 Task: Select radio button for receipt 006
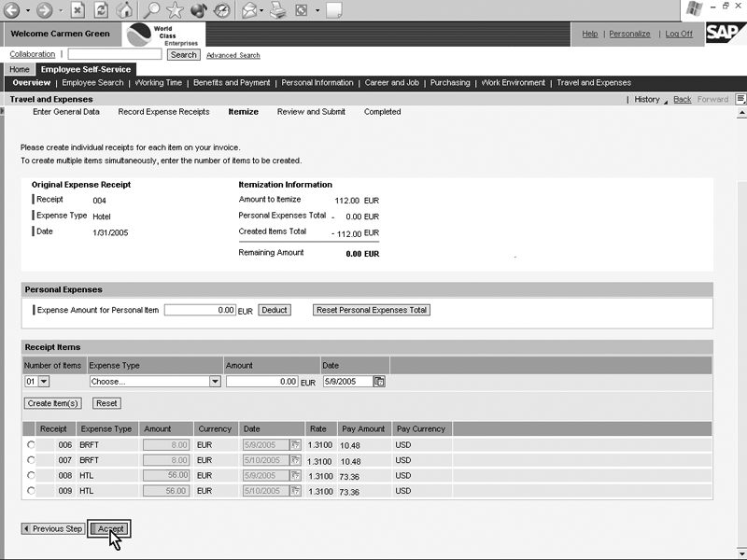[x=32, y=445]
